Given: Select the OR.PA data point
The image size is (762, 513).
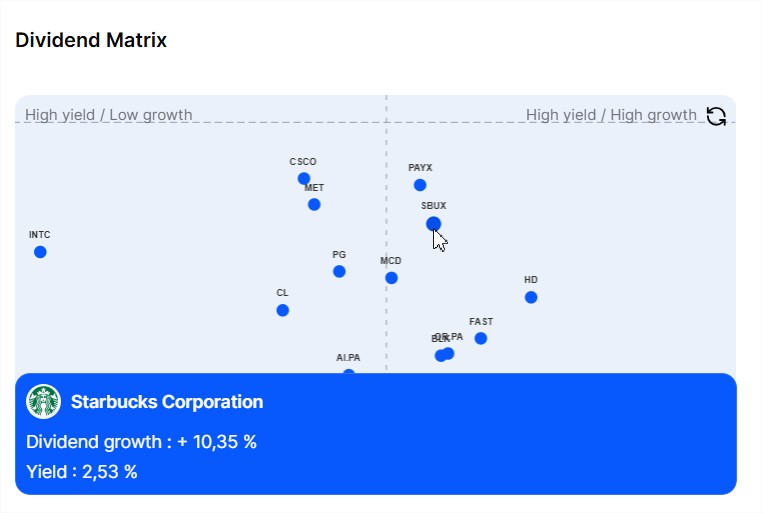Looking at the screenshot, I should pos(449,354).
